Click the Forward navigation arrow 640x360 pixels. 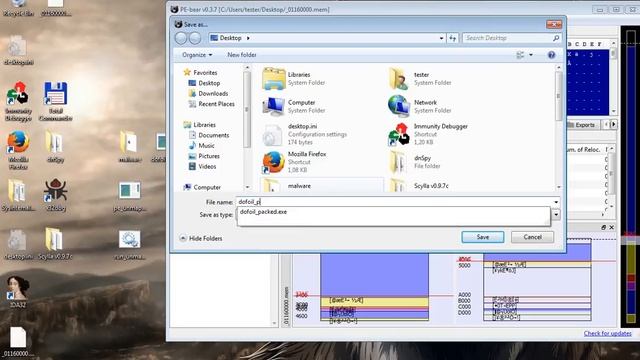click(195, 38)
